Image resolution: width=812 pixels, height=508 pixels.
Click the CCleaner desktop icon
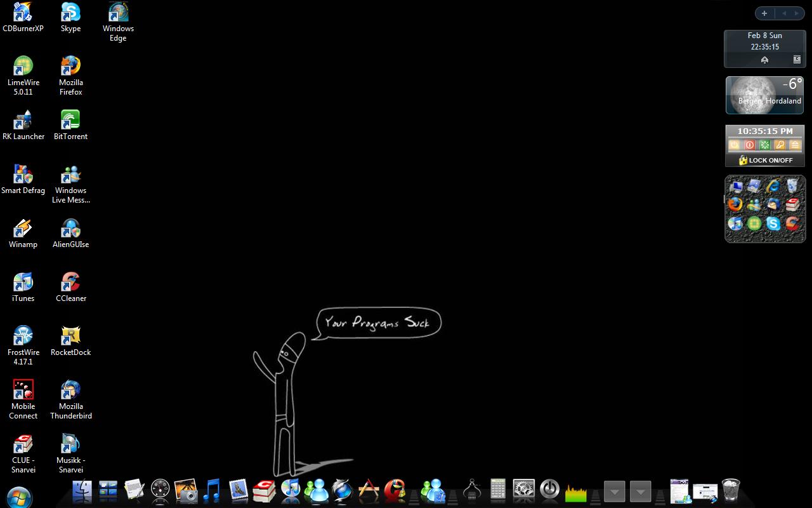(70, 287)
